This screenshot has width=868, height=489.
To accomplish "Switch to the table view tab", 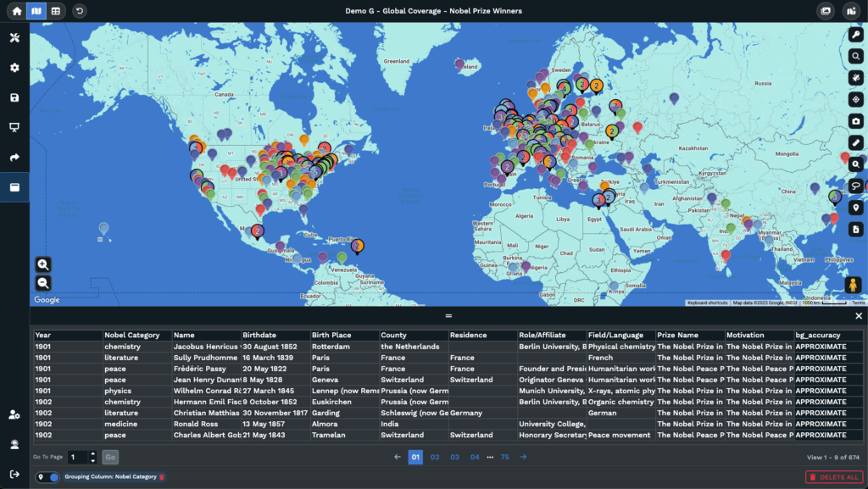I will (55, 11).
